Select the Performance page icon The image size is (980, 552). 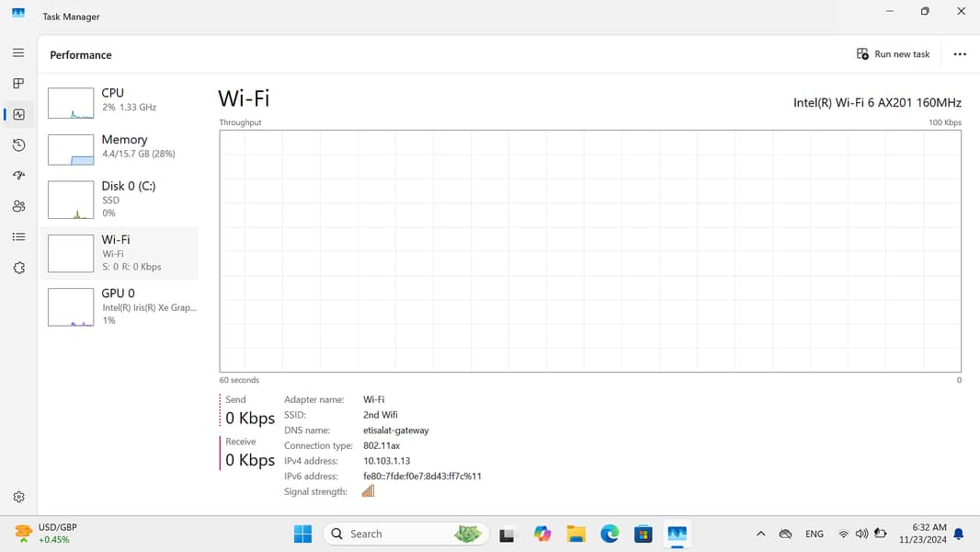click(x=18, y=114)
